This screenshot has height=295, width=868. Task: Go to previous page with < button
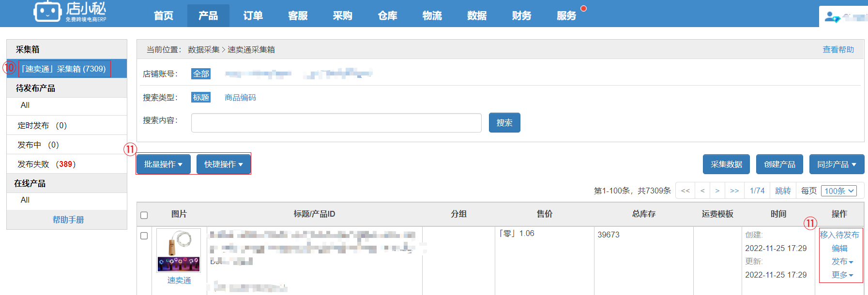click(702, 191)
